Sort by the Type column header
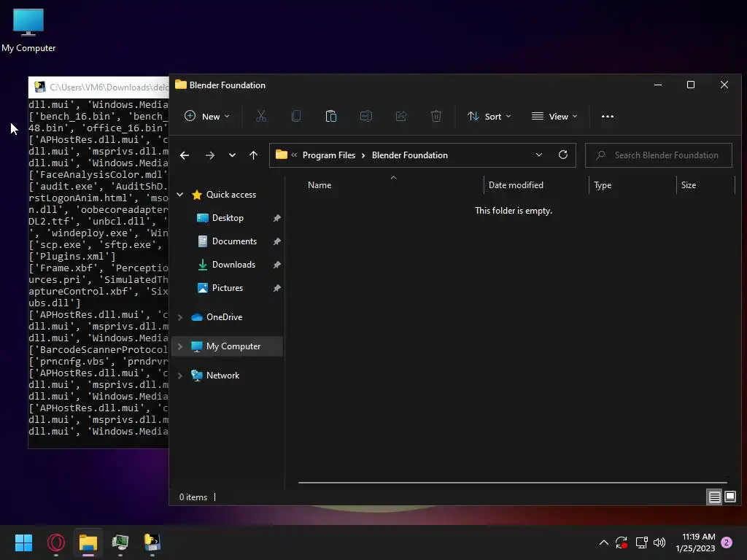Viewport: 747px width, 560px height. click(x=603, y=184)
